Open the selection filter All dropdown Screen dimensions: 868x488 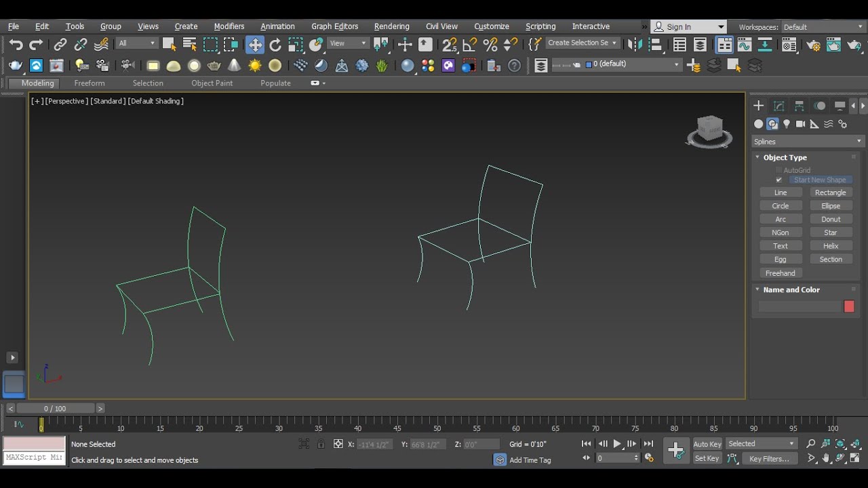[x=136, y=43]
